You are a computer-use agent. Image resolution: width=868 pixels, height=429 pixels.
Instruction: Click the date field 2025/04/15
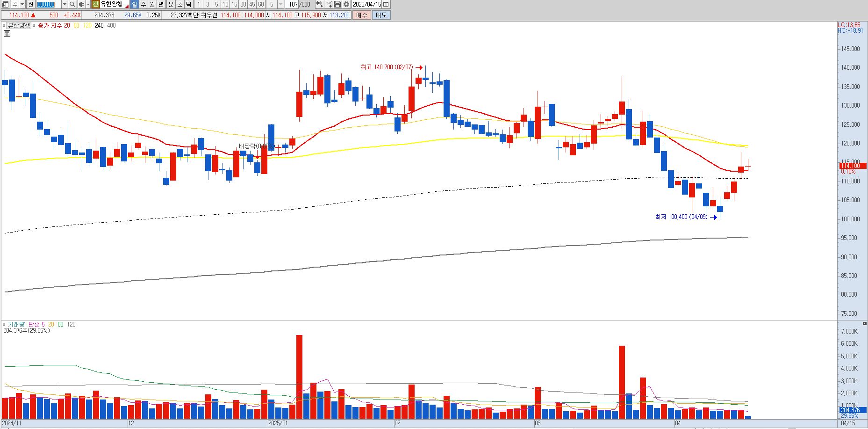367,4
